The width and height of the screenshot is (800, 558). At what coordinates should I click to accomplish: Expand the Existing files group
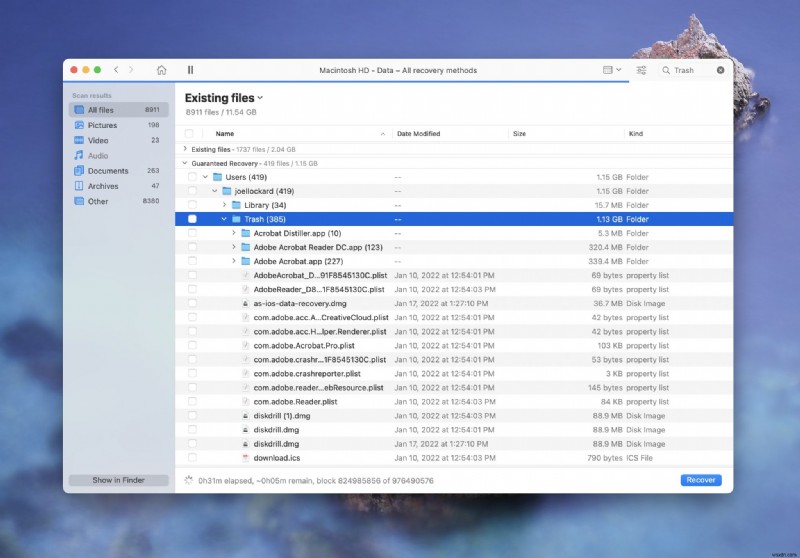point(185,149)
